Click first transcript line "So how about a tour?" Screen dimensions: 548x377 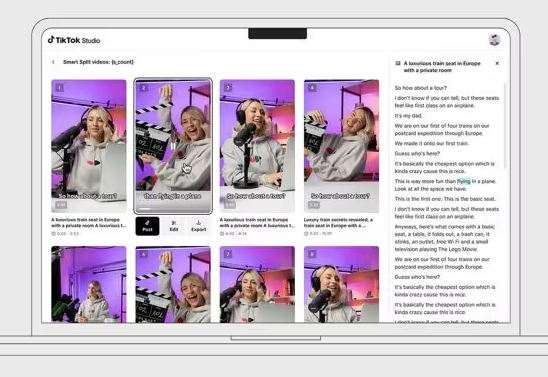(x=421, y=88)
